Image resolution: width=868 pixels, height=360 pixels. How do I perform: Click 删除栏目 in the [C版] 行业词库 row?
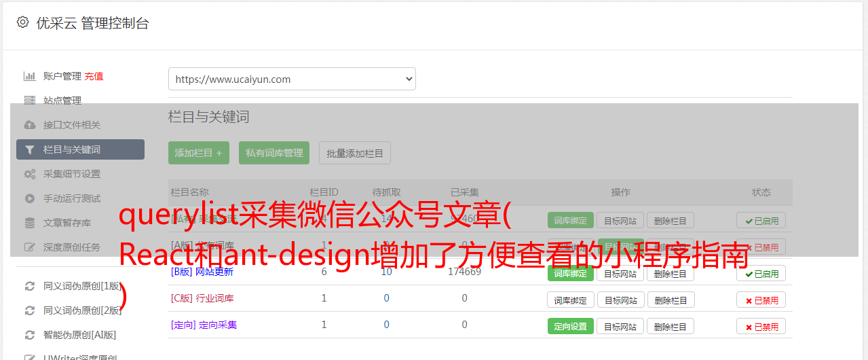tap(670, 300)
